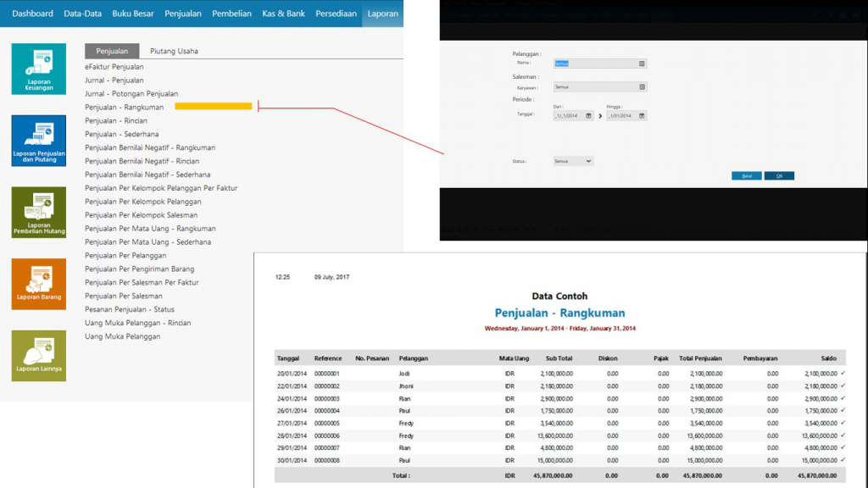Open the eFaktur Penjualan report

point(114,66)
